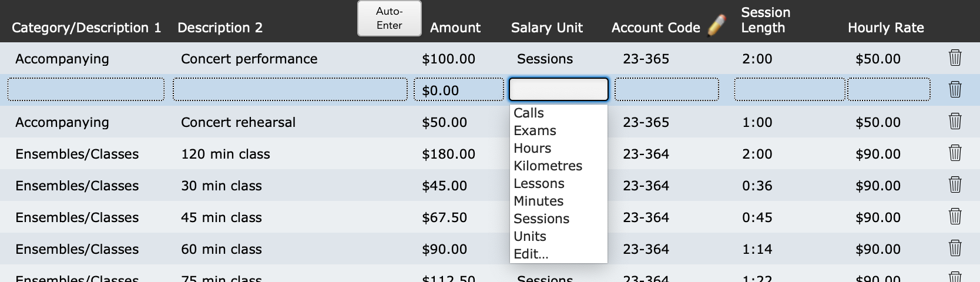The height and width of the screenshot is (282, 980).
Task: Click the $45.00 amount cell
Action: point(444,186)
